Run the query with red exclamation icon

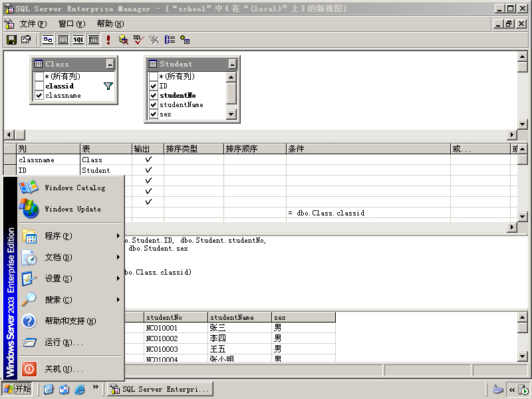[108, 40]
